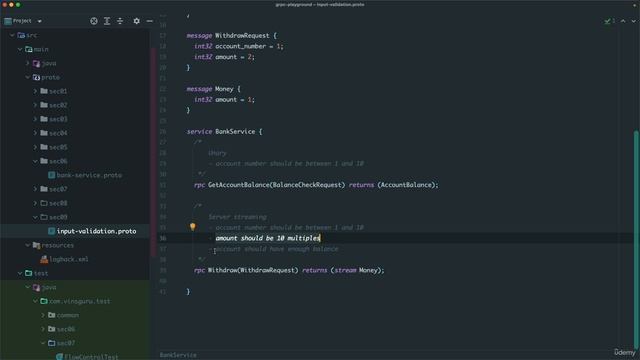Select the sec08 folder

point(58,203)
